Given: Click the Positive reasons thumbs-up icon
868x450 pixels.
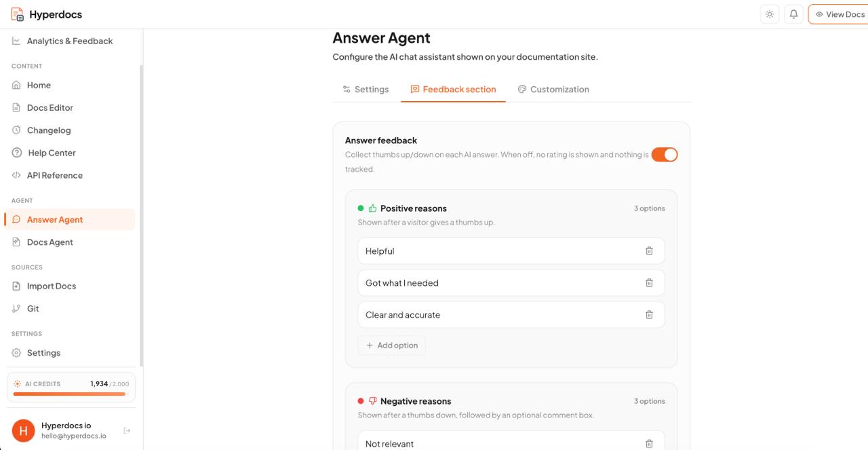Looking at the screenshot, I should pos(372,208).
